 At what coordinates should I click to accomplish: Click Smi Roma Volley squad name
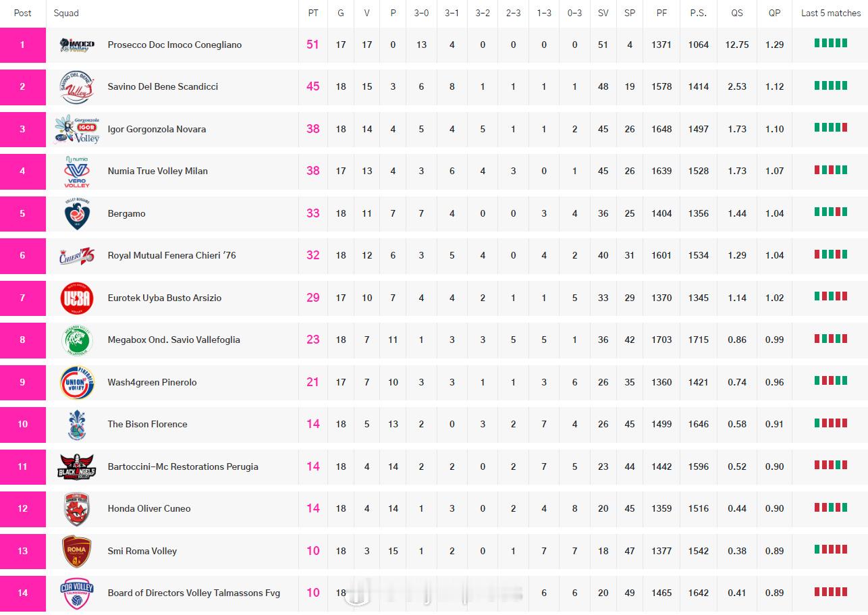point(142,551)
